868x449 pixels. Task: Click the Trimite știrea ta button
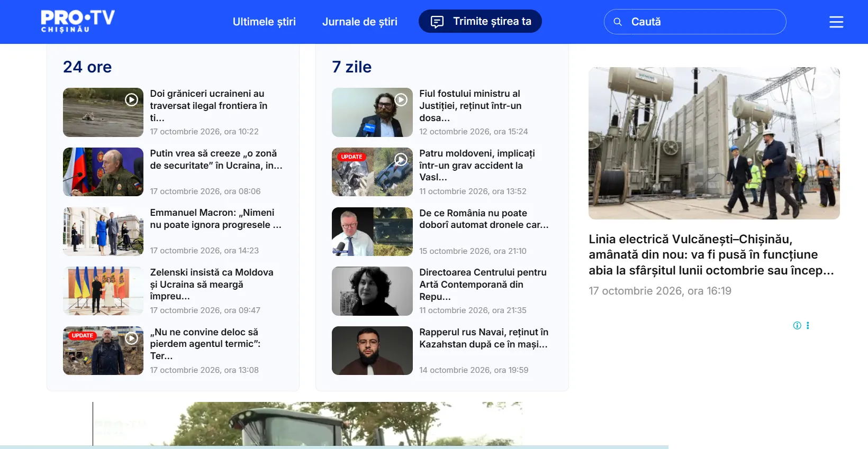coord(480,21)
